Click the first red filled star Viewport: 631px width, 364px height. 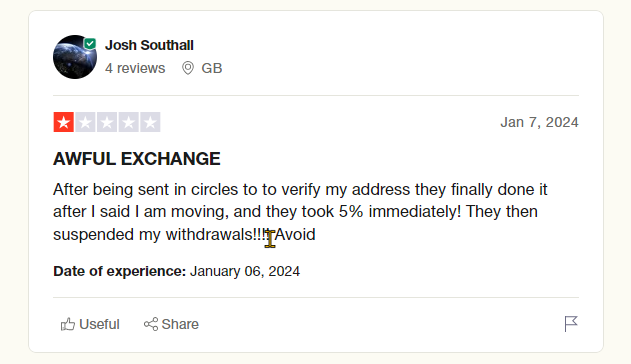coord(64,122)
